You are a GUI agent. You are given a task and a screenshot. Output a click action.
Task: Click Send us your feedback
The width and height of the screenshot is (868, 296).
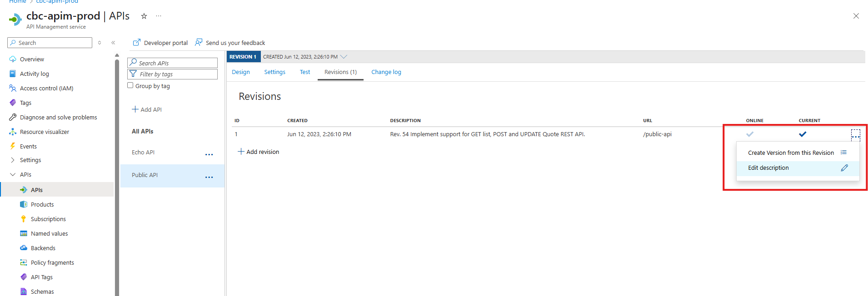click(230, 43)
